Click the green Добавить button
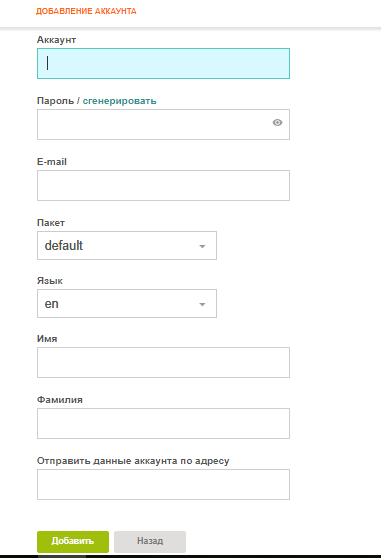This screenshot has width=381, height=558. point(73,542)
